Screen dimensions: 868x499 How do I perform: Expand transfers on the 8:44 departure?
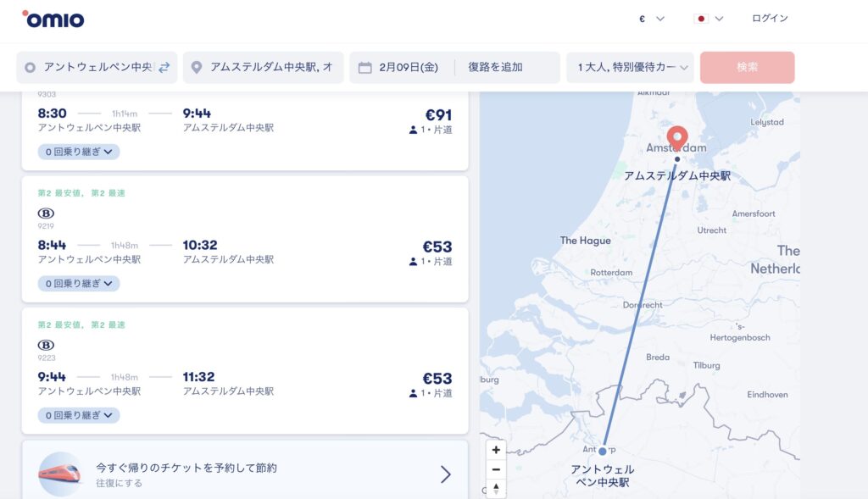tap(79, 284)
